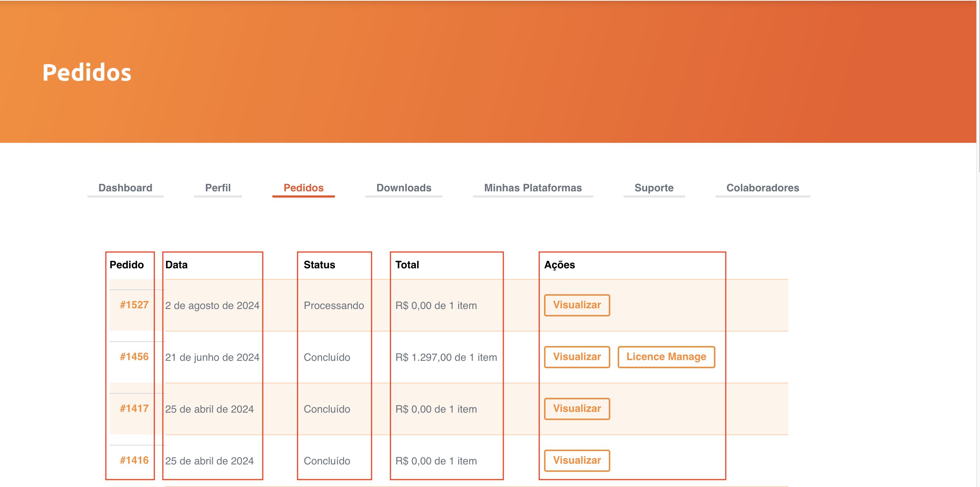Screen dimensions: 980x487
Task: Click the Pedidos page heading
Action: 87,72
